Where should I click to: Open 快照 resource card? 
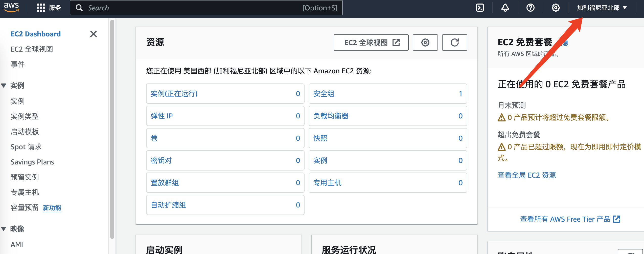tap(388, 138)
